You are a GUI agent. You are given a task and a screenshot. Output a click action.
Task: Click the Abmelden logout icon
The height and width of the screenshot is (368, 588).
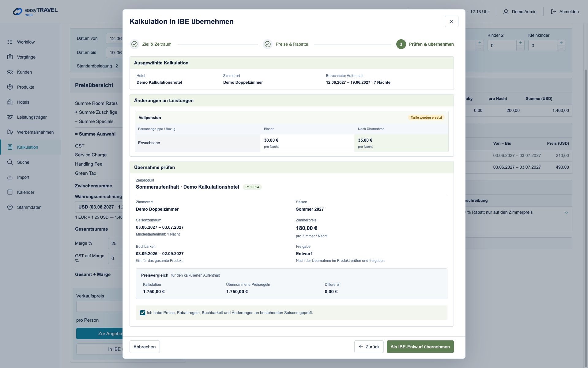tap(553, 12)
